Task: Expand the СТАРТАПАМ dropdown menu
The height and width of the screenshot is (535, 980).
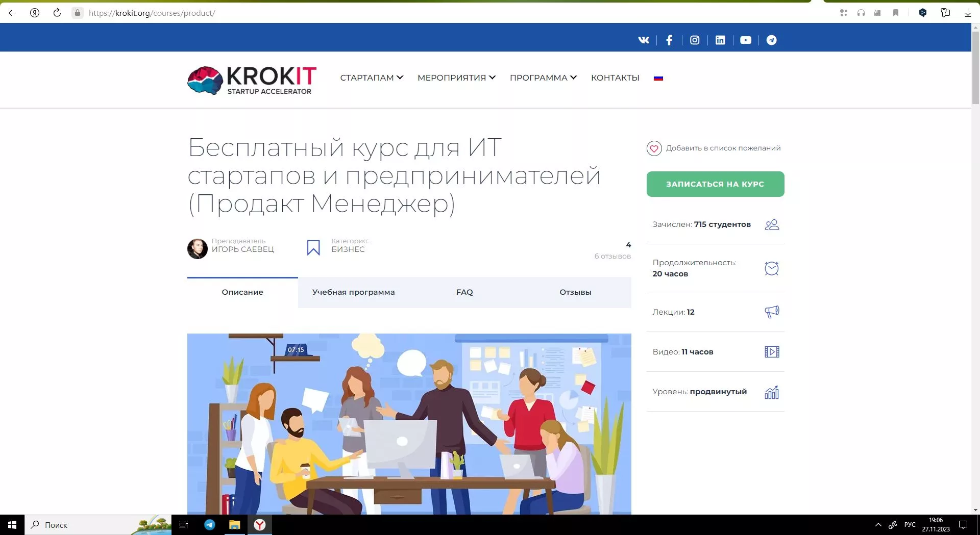Action: click(x=372, y=78)
